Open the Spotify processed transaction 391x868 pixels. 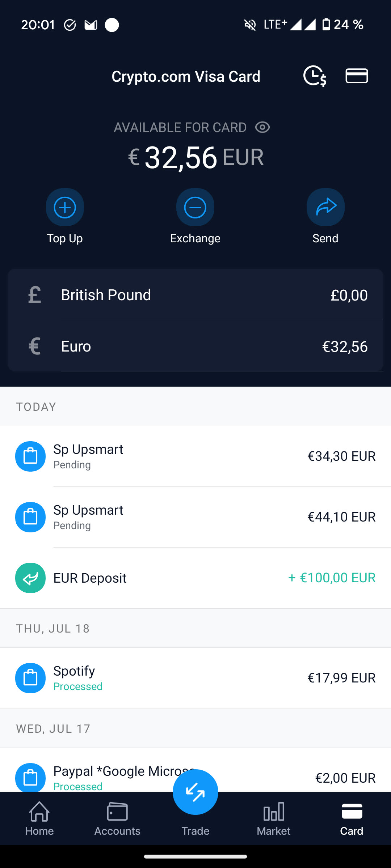pos(195,678)
